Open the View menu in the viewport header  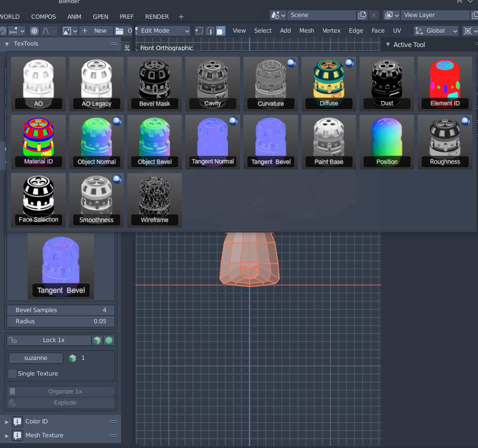(x=239, y=30)
